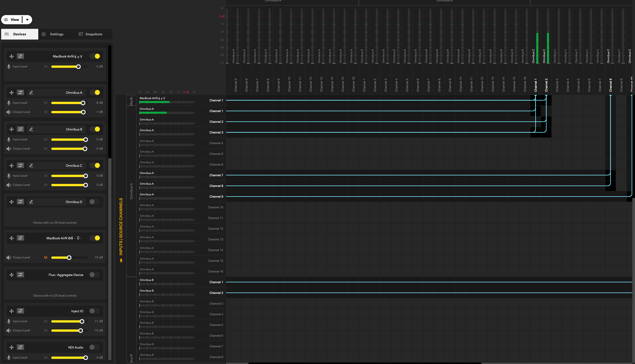Open the sliders settings icon for Omnibus B
This screenshot has height=364, width=635.
pos(20,129)
